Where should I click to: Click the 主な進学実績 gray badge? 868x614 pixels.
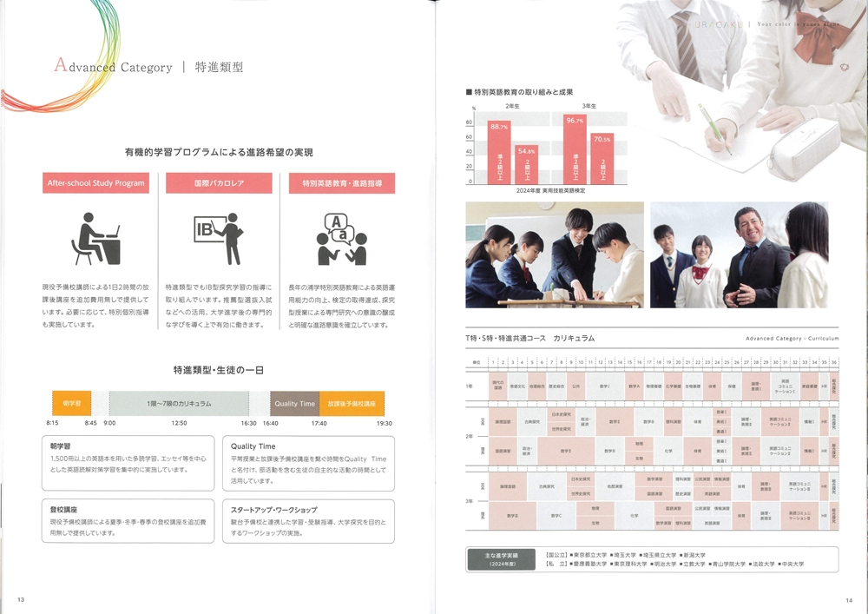(501, 559)
